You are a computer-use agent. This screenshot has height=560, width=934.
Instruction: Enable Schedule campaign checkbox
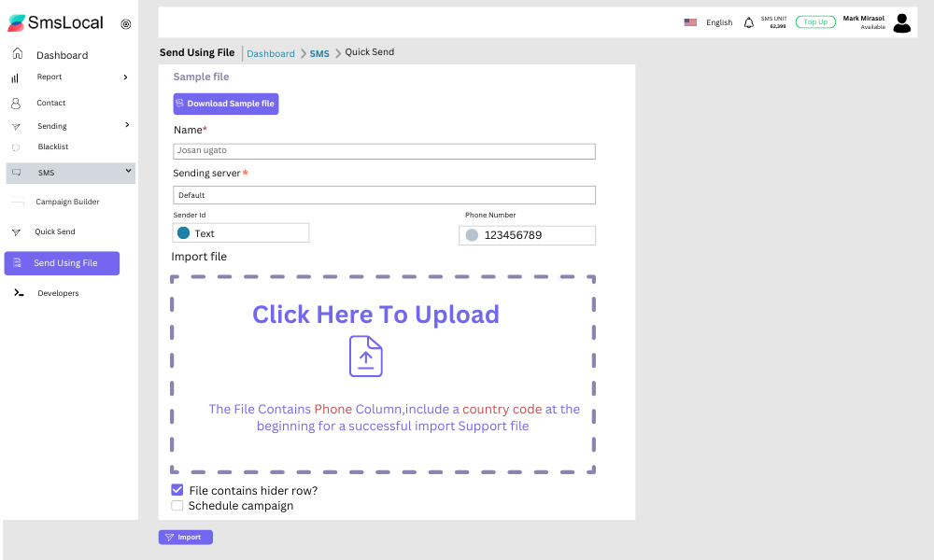click(177, 505)
